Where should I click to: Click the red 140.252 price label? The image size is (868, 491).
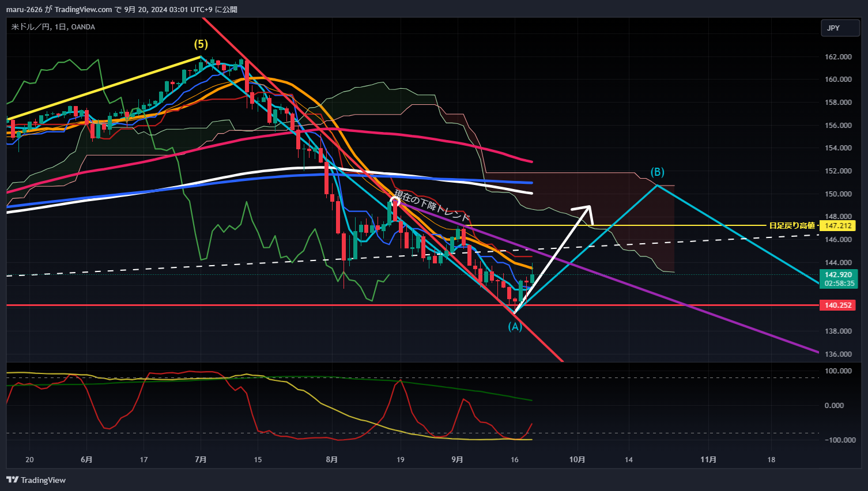pyautogui.click(x=837, y=305)
